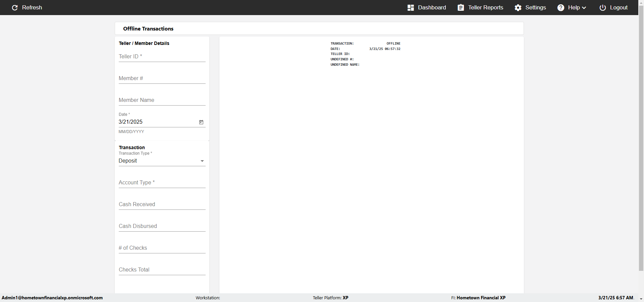Click the Refresh text label
644x302 pixels.
[x=32, y=8]
